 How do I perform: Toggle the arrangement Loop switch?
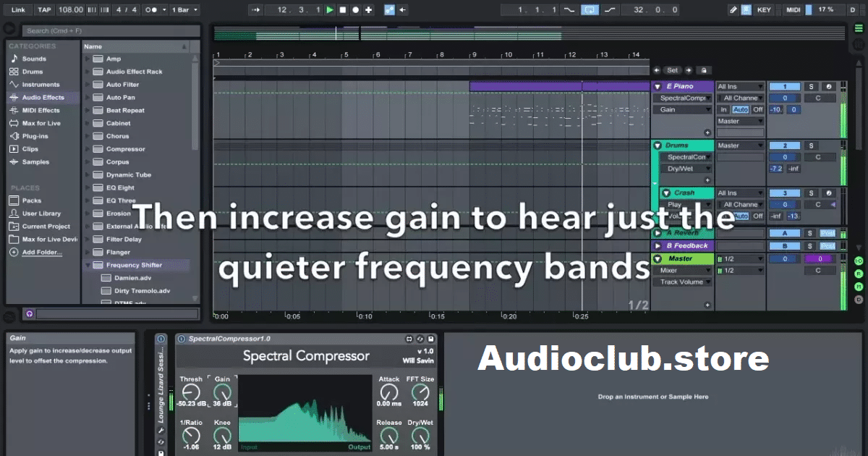pyautogui.click(x=590, y=9)
